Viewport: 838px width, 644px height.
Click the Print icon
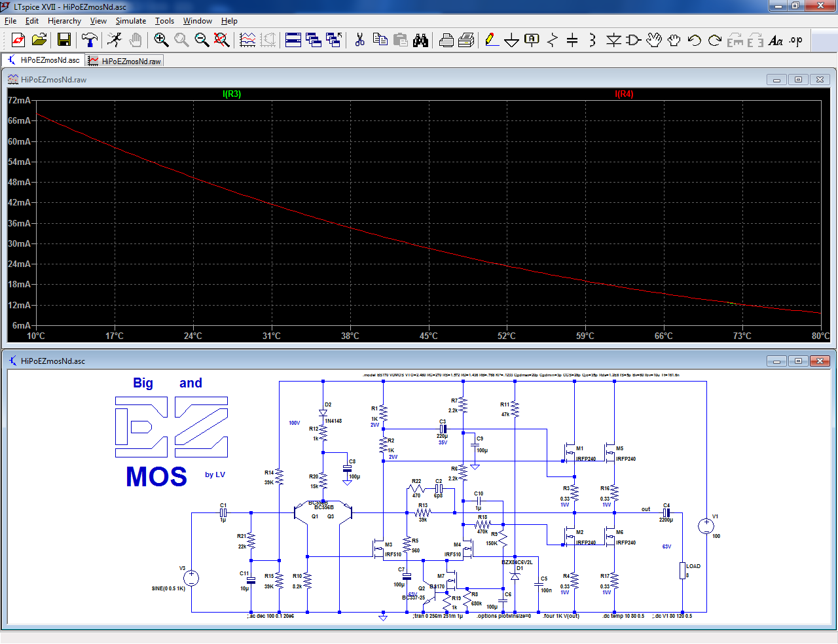466,40
